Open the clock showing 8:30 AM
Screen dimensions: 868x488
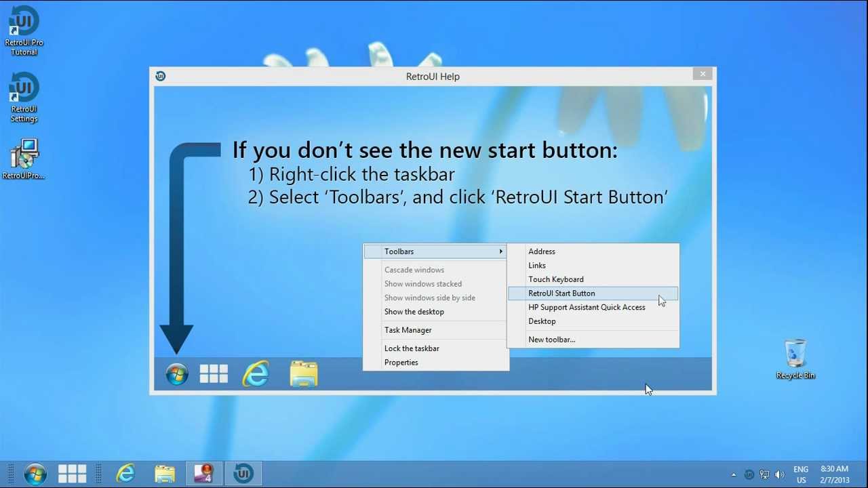tap(835, 474)
